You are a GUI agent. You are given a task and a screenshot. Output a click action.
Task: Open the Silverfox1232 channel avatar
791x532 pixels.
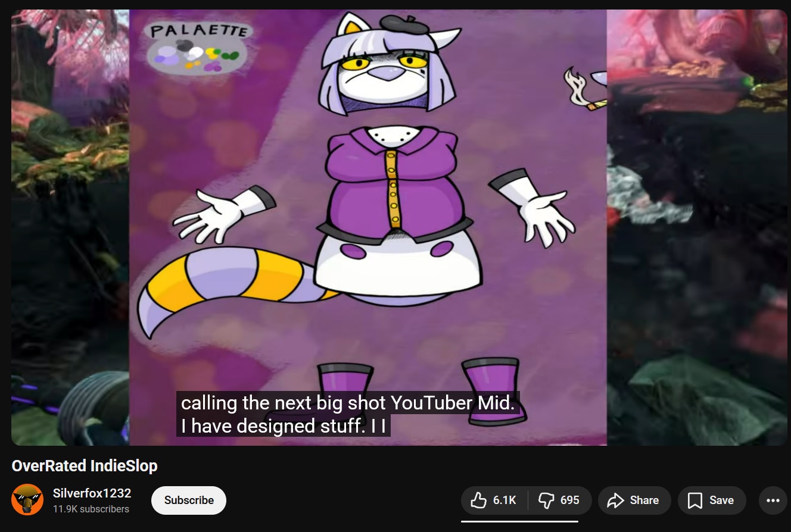coord(27,500)
